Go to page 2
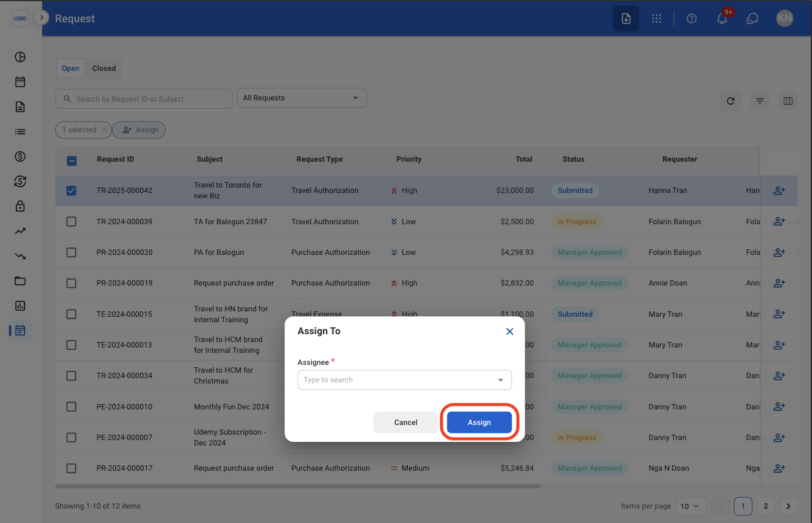 765,506
